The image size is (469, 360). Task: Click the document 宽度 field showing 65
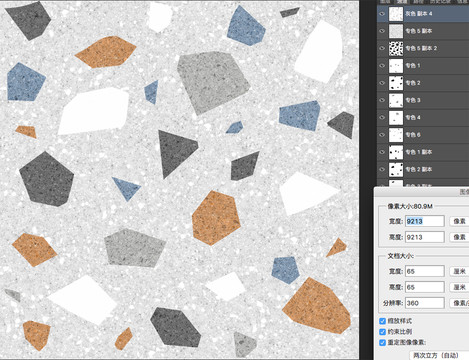coord(425,271)
